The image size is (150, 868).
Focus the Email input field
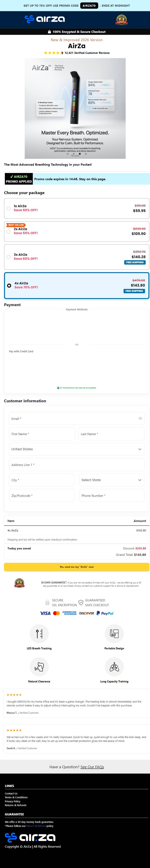[77, 419]
